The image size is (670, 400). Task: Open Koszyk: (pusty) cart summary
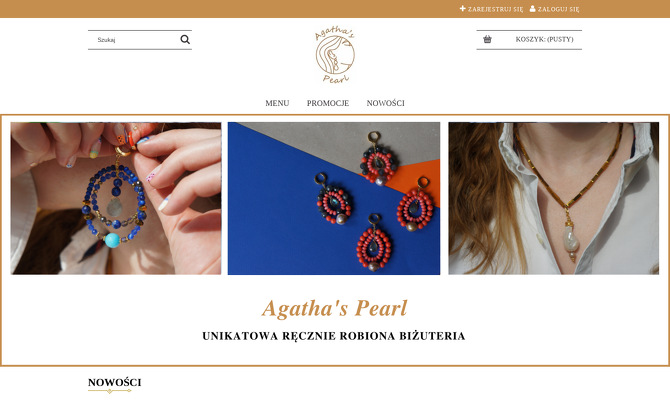point(544,39)
